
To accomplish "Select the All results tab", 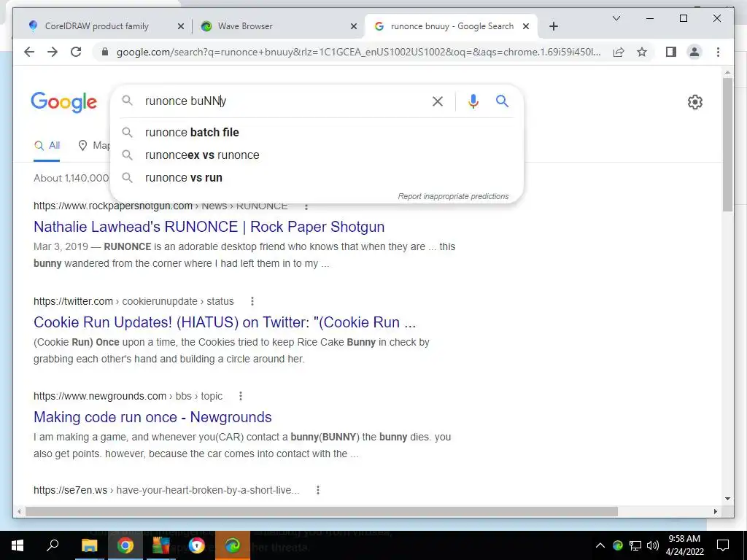I will point(47,146).
